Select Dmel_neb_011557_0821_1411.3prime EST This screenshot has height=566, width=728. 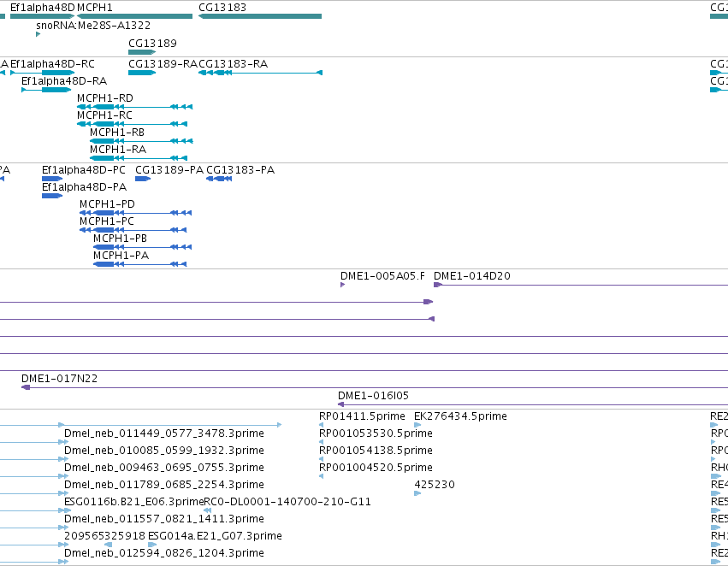pyautogui.click(x=164, y=519)
